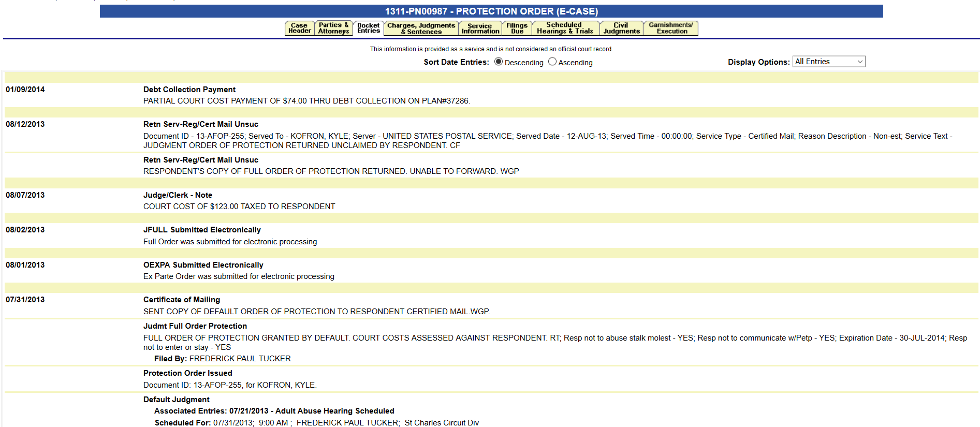
Task: Click the Debt Collection Payment entry title
Action: pos(189,90)
